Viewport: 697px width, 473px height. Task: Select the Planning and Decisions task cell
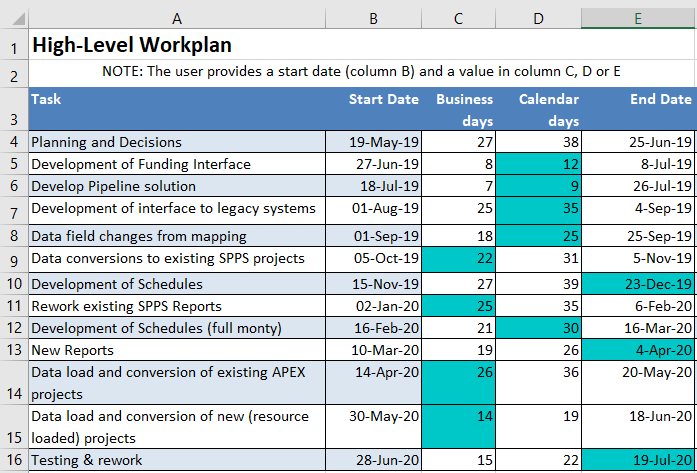[x=177, y=142]
